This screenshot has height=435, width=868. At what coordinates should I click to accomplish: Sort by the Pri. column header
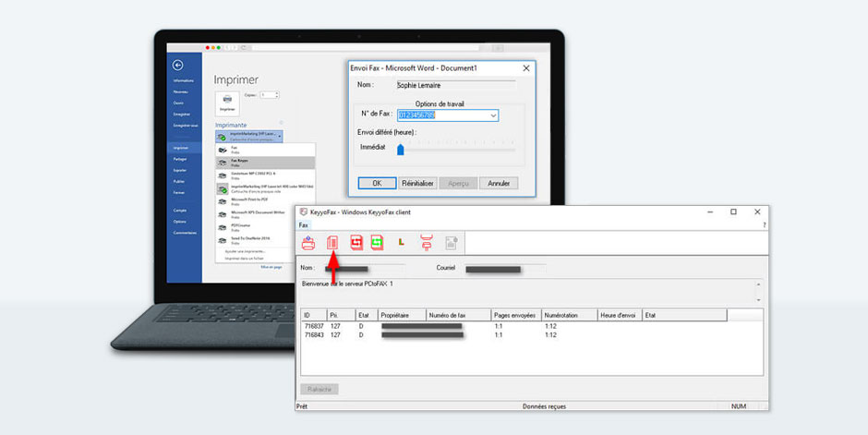pos(341,315)
